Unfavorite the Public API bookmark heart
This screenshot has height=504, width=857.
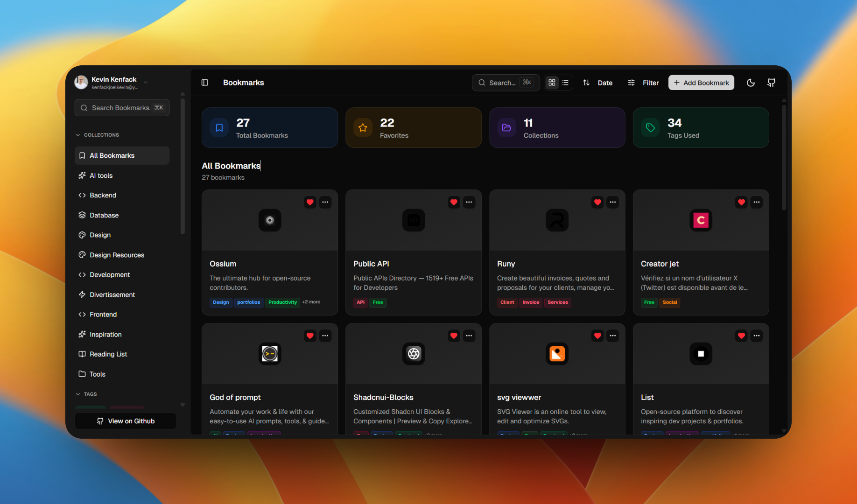click(454, 202)
